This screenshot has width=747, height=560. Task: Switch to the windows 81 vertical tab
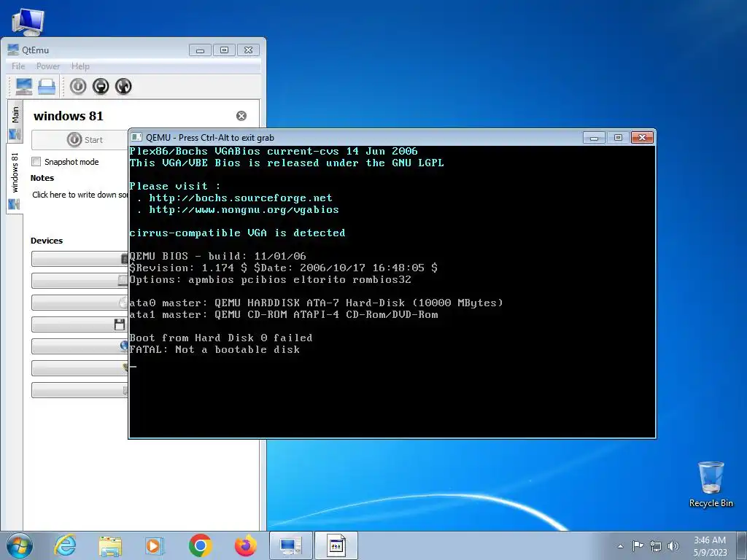15,179
